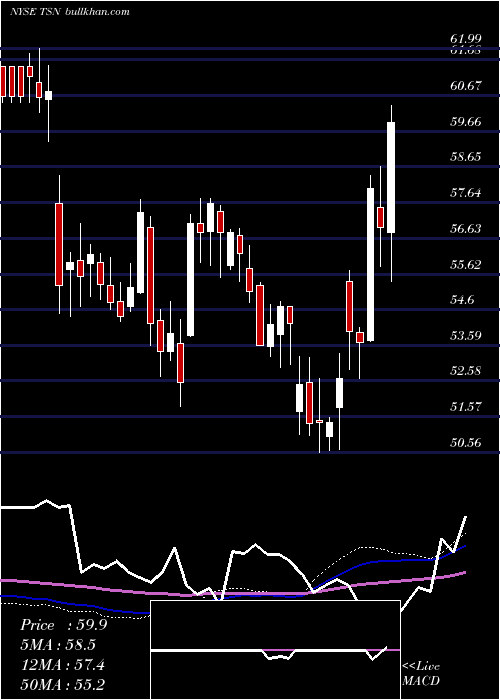The width and height of the screenshot is (500, 700).
Task: Click the 50MA : 55.2 readout
Action: pos(62,684)
